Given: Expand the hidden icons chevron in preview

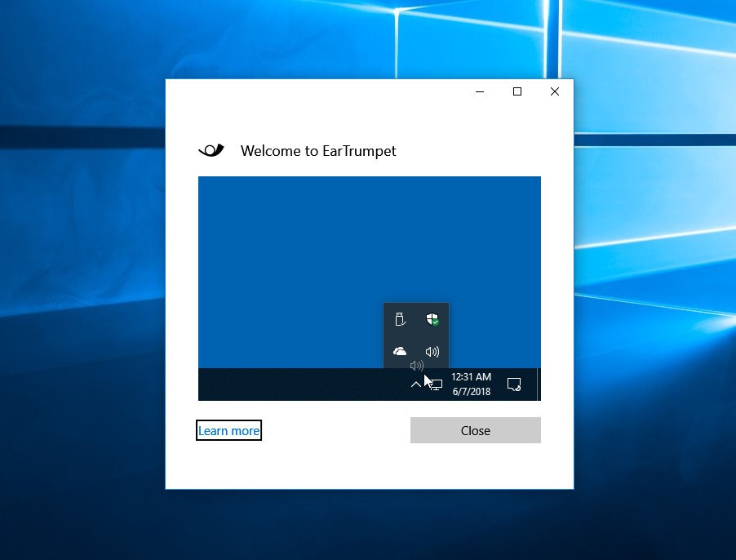Looking at the screenshot, I should (416, 384).
